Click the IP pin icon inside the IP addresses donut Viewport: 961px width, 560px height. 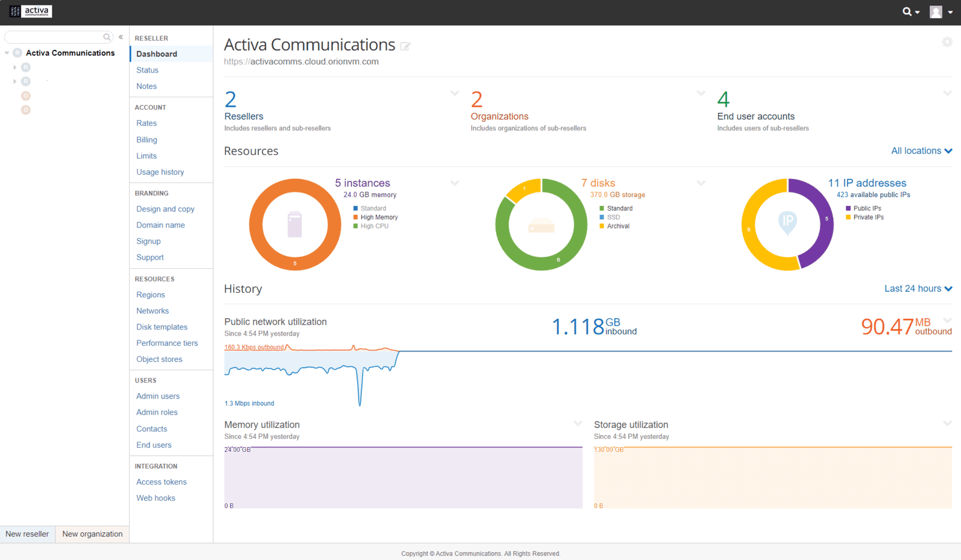[787, 223]
